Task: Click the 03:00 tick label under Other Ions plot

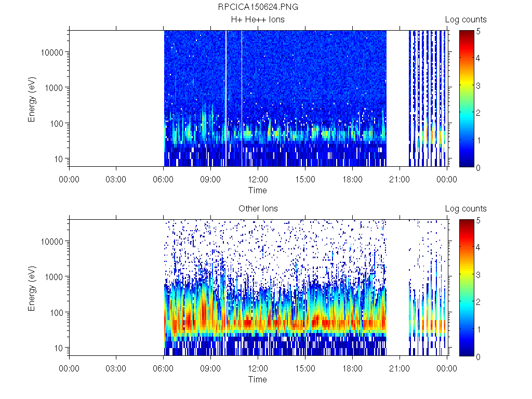Action: [116, 368]
